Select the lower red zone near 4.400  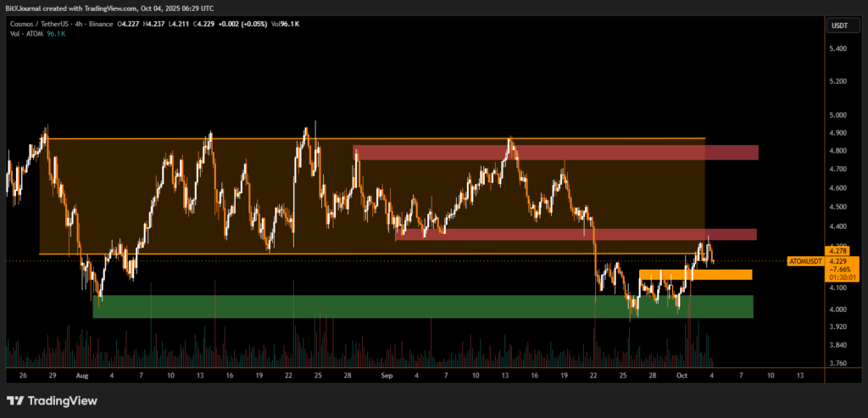coord(576,234)
